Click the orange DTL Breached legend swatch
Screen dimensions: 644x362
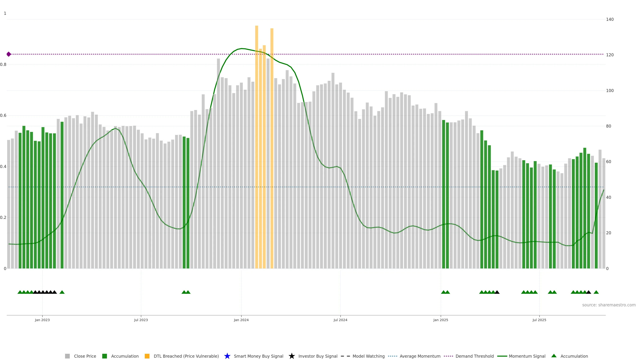click(147, 356)
